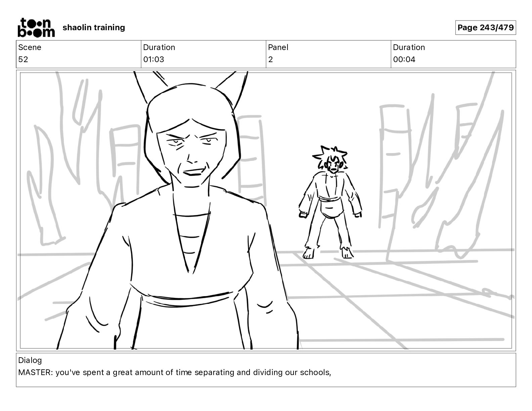Click the spiky-haired student figure in the background

click(330, 202)
